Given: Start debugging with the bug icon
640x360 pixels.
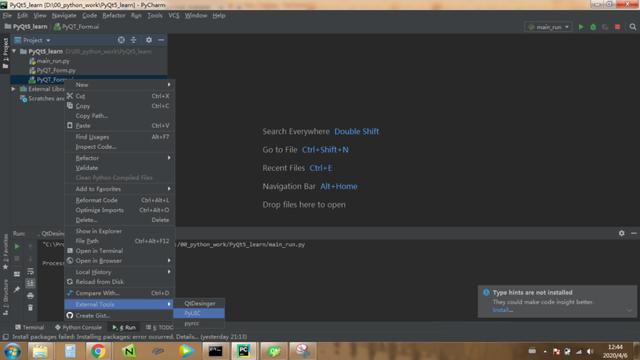Looking at the screenshot, I should coord(593,27).
